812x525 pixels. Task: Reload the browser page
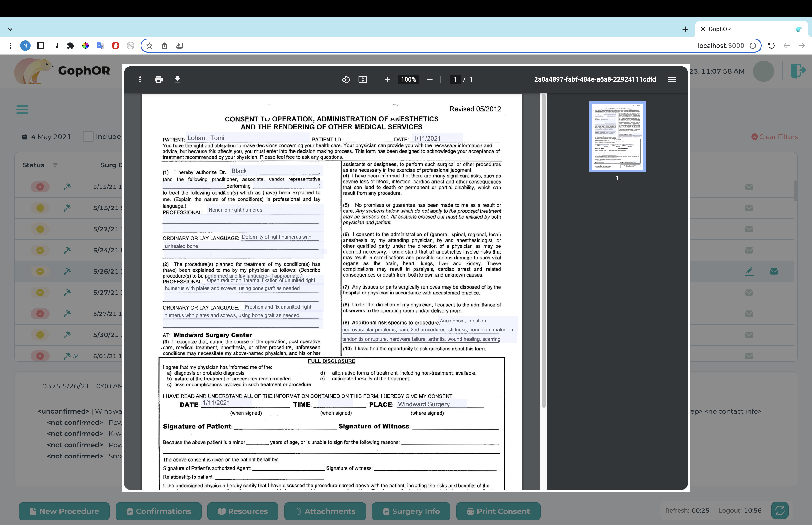click(771, 46)
